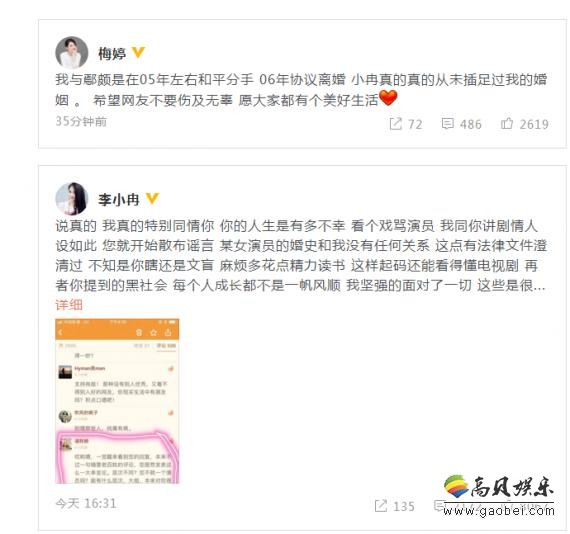Click the verified V badge beside 梅婷
The width and height of the screenshot is (570, 534).
(x=138, y=52)
